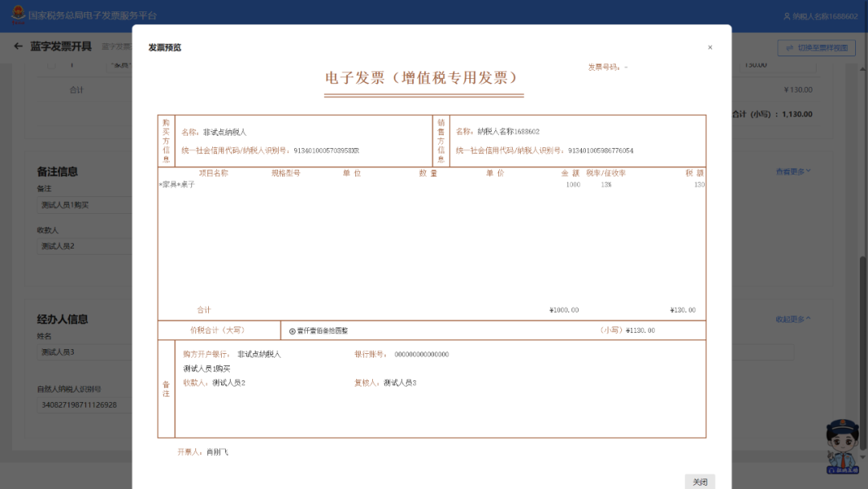Screen dimensions: 868x489
Task: Click the 切换至票样视图 button in the background page
Action: [817, 48]
